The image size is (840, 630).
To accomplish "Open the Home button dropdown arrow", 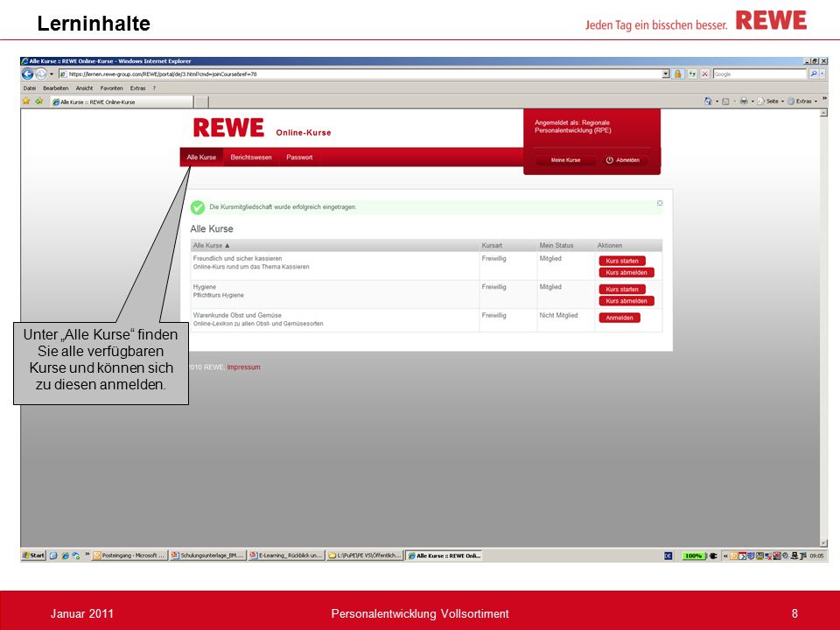I will coord(717,101).
